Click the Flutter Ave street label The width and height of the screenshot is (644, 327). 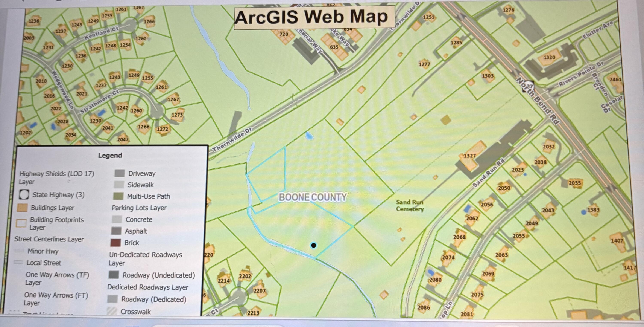pos(598,30)
